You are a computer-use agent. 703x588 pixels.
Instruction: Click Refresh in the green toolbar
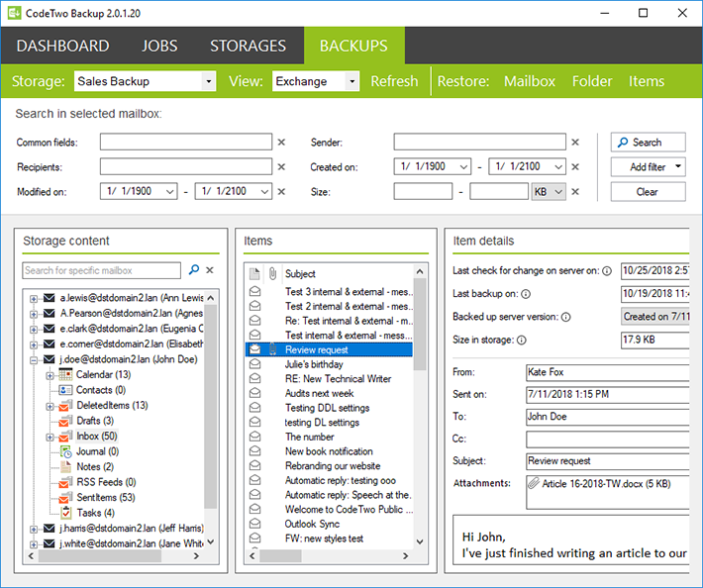pos(394,81)
